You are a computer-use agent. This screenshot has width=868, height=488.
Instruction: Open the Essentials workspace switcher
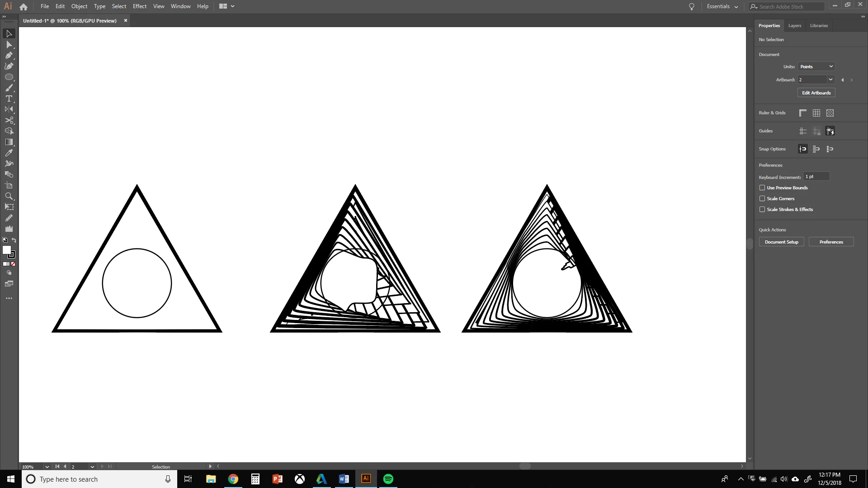tap(722, 6)
